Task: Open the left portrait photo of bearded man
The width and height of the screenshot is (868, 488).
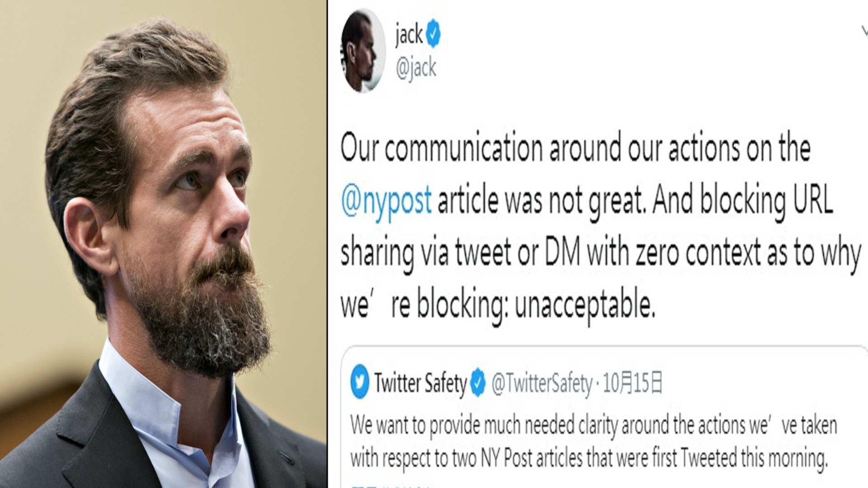Action: tap(163, 244)
